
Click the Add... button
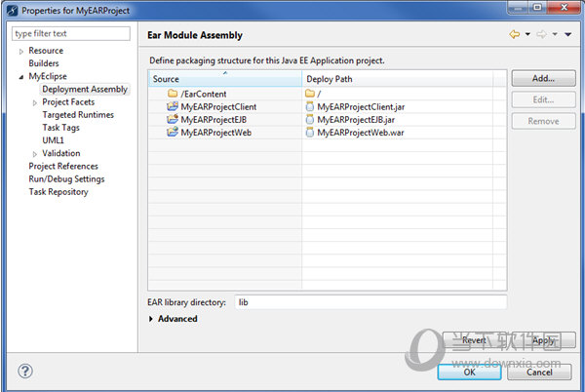(543, 78)
